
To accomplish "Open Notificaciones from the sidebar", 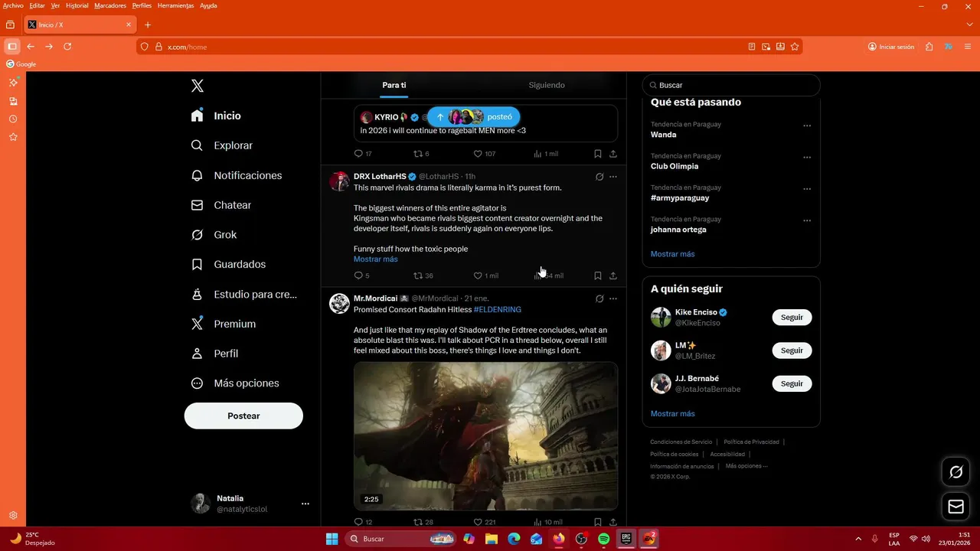I will (237, 175).
